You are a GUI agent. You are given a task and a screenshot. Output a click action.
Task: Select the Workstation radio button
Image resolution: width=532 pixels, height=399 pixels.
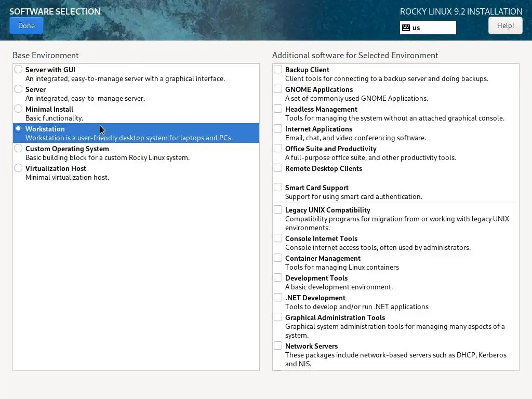tap(18, 128)
